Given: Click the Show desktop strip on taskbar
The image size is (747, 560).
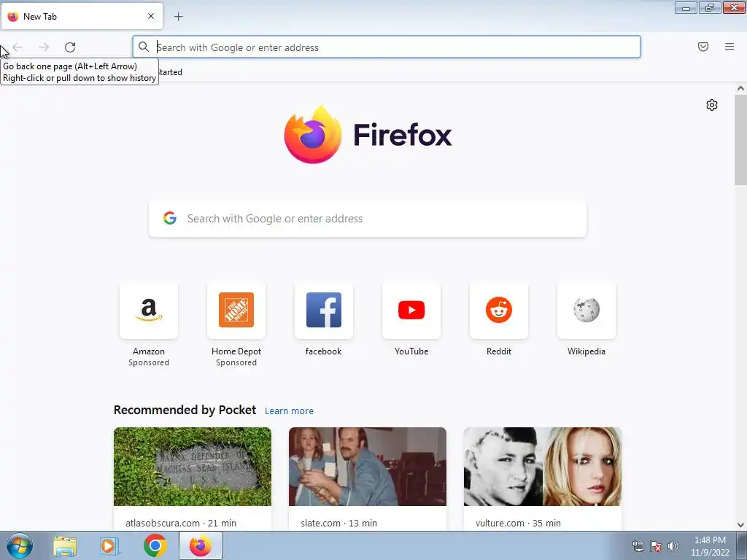Looking at the screenshot, I should click(743, 545).
